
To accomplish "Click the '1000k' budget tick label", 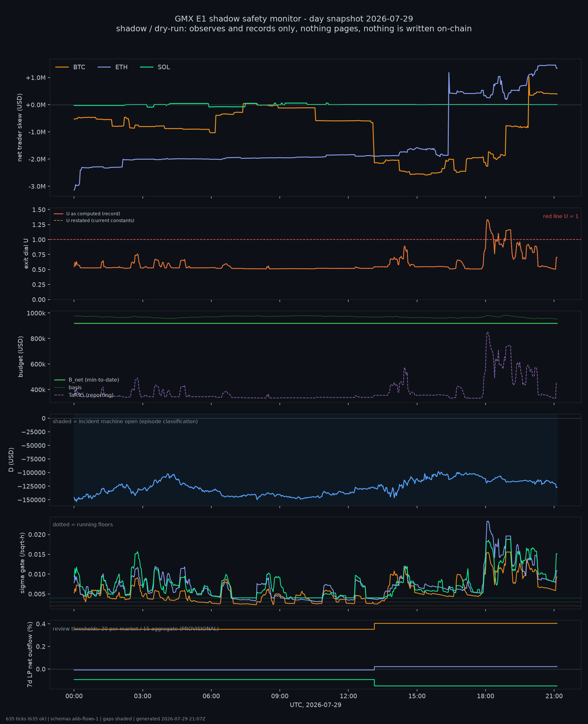I will (x=36, y=313).
